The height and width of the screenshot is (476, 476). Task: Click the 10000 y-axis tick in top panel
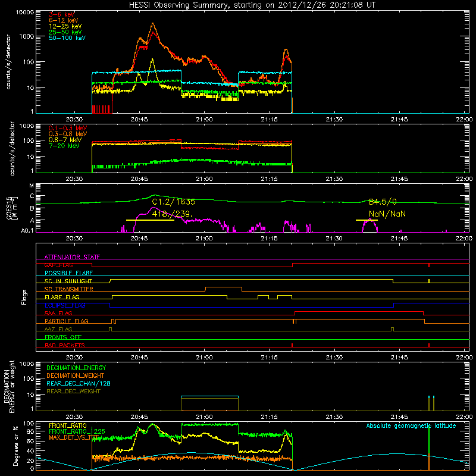(25, 12)
